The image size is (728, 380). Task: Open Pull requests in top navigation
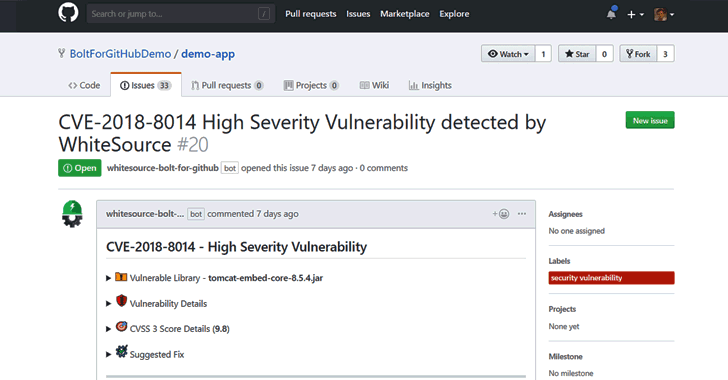pos(311,14)
